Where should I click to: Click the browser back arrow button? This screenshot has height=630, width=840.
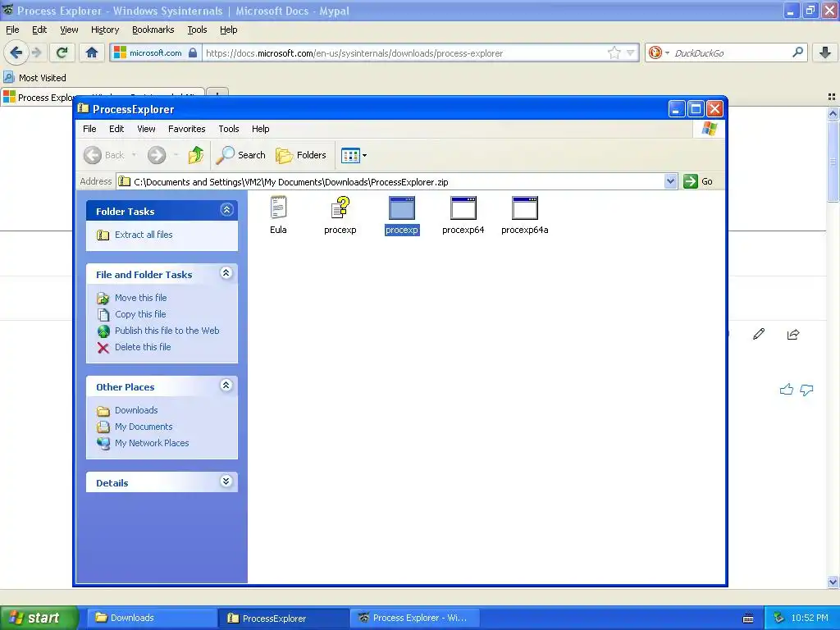click(x=16, y=52)
